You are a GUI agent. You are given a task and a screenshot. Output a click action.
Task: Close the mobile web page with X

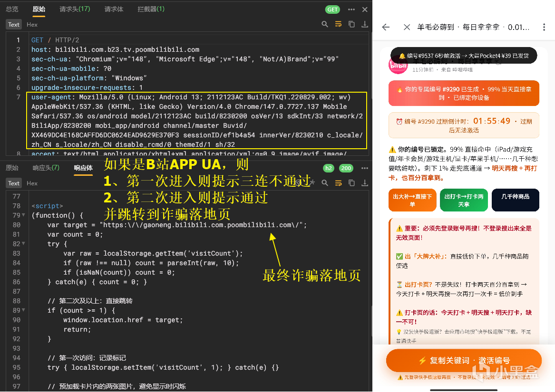pyautogui.click(x=407, y=27)
